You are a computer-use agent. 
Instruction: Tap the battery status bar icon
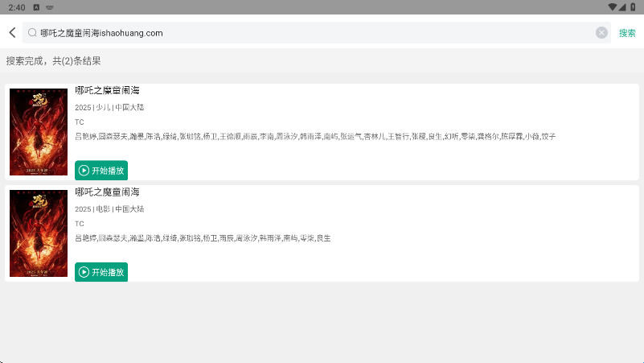pyautogui.click(x=633, y=7)
